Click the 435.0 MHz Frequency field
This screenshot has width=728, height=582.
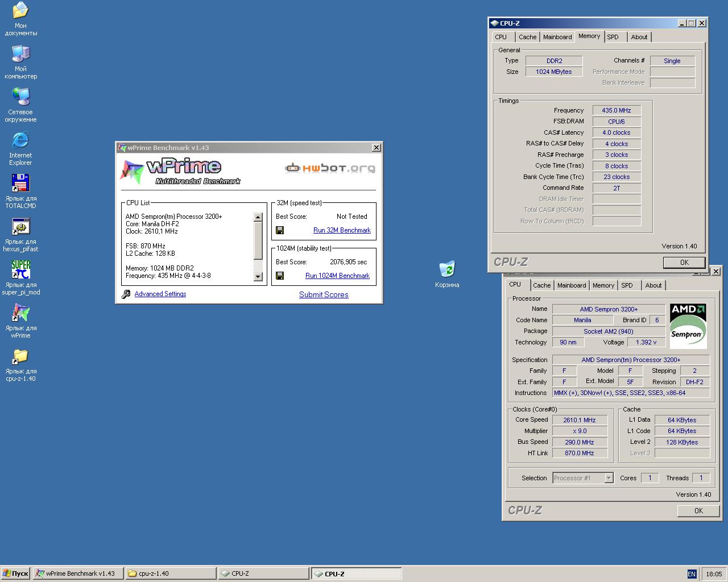click(x=617, y=110)
